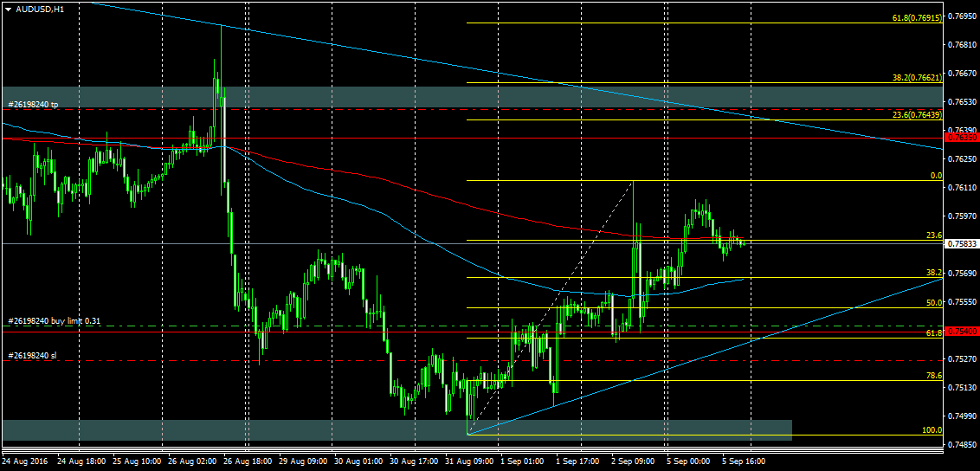The image size is (980, 471).
Task: Click the current price tag 0.75833
Action: coord(961,244)
